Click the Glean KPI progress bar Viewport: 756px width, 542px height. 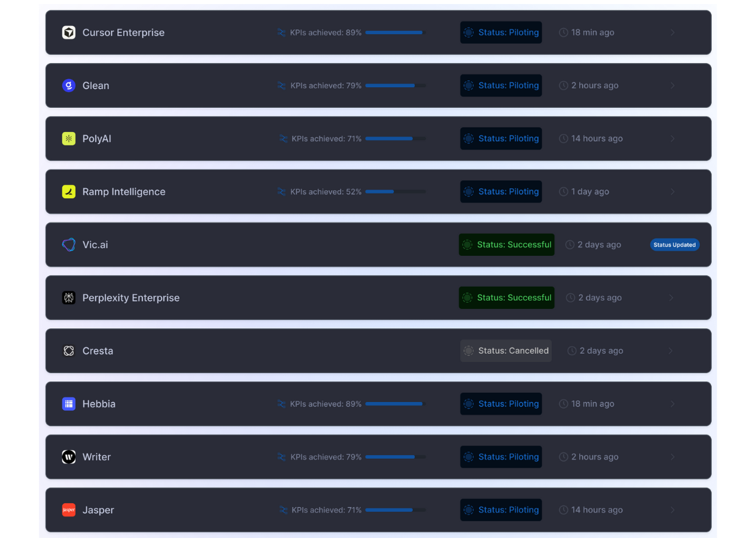pyautogui.click(x=395, y=85)
